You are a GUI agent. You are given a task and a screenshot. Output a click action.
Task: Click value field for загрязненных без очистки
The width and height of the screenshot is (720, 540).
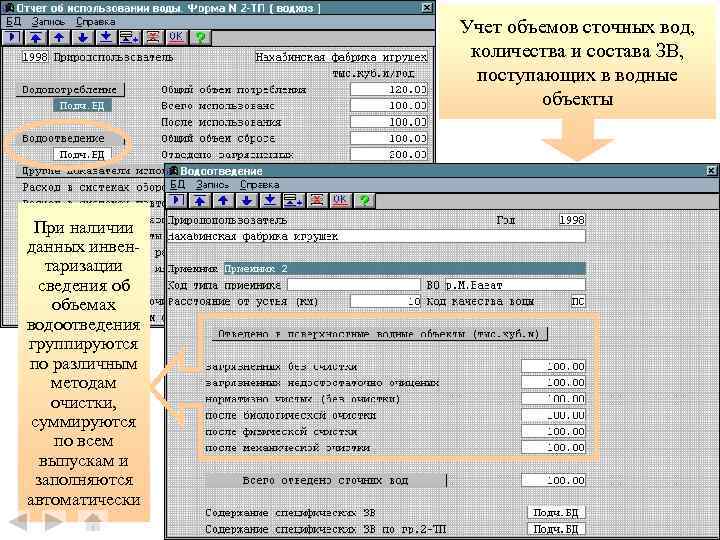(x=553, y=366)
